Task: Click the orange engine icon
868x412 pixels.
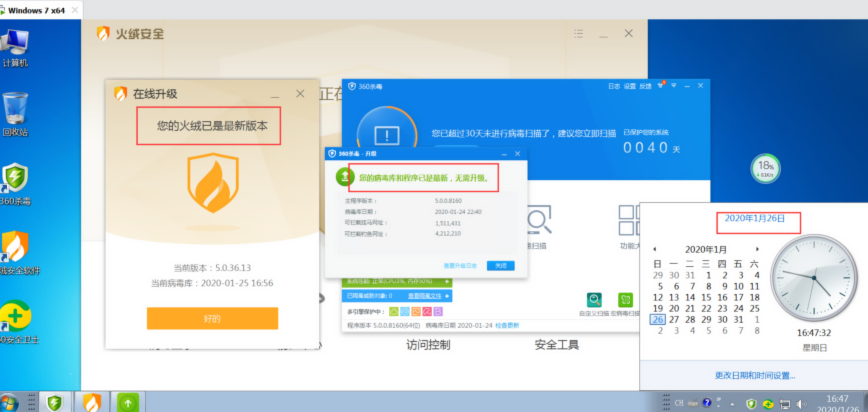Action: click(416, 312)
